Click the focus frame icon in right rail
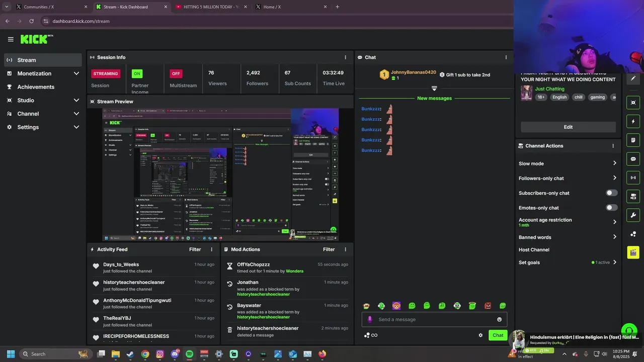 [633, 103]
